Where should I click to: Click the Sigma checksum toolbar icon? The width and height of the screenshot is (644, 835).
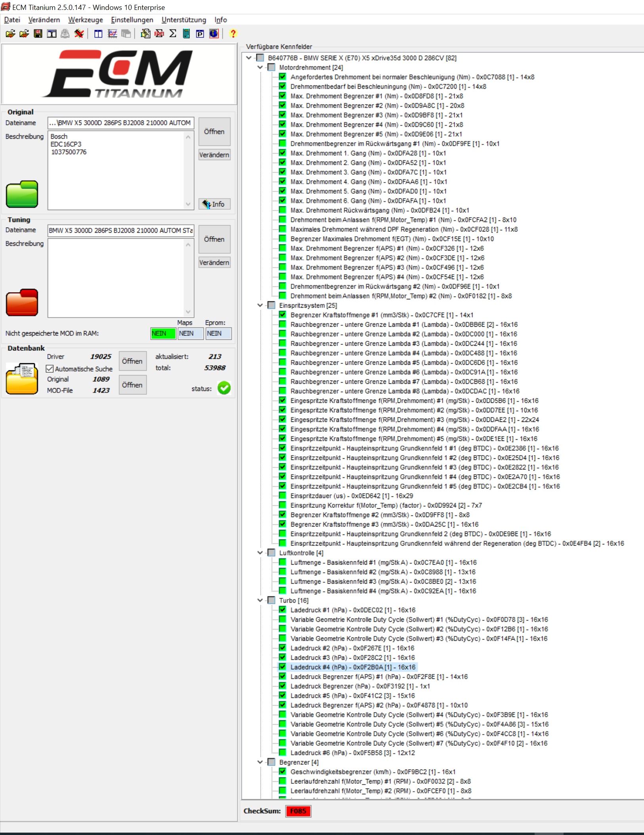click(x=173, y=34)
